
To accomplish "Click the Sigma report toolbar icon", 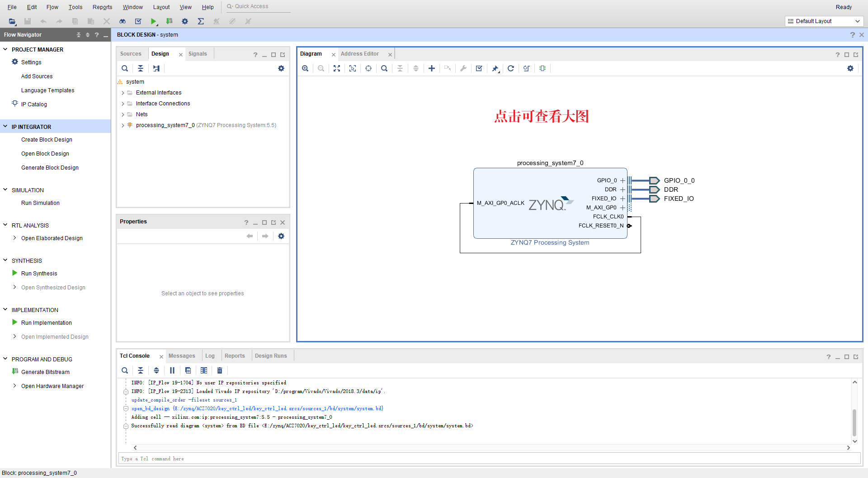I will [x=201, y=21].
